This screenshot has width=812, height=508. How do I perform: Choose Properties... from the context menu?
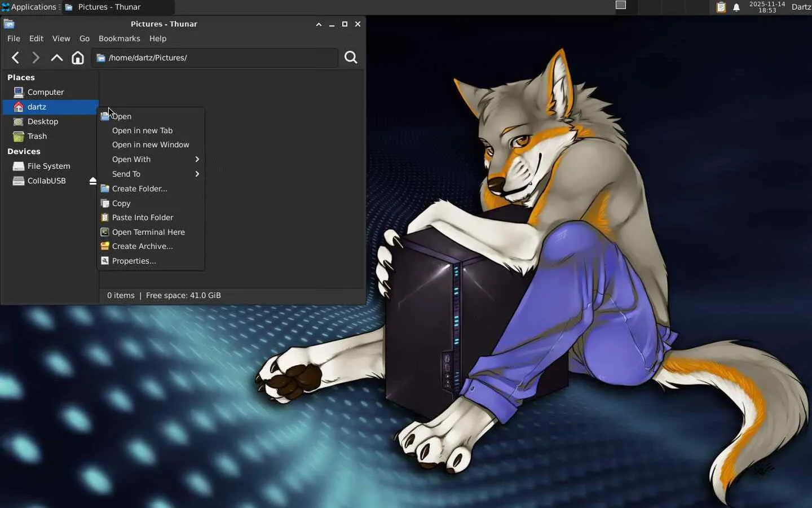point(151,261)
